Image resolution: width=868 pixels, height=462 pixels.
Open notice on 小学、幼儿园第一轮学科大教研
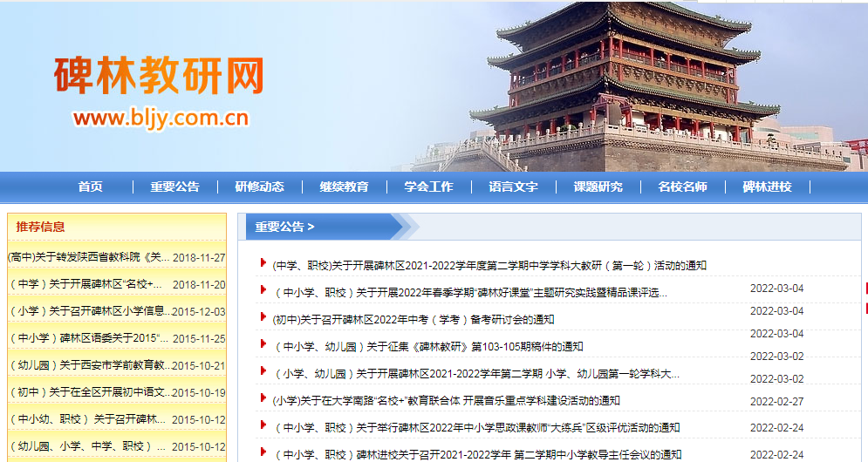pos(476,374)
